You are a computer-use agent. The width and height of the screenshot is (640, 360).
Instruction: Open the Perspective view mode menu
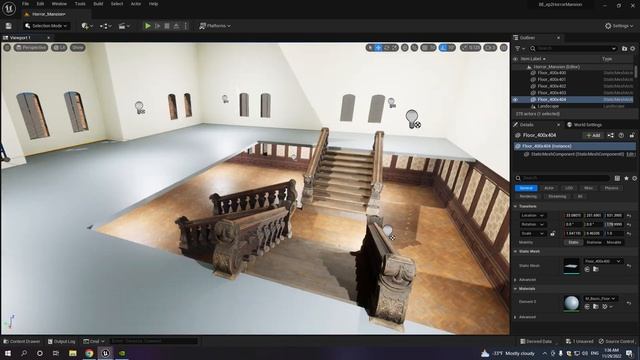click(31, 47)
